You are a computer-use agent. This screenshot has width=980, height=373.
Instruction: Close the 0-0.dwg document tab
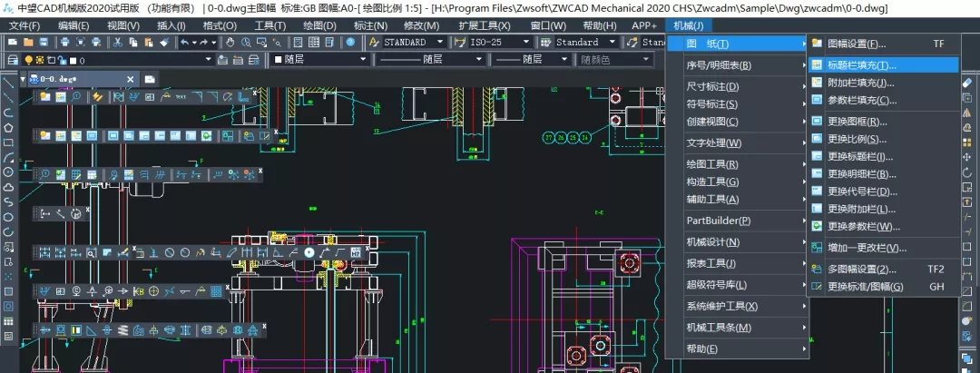click(129, 79)
